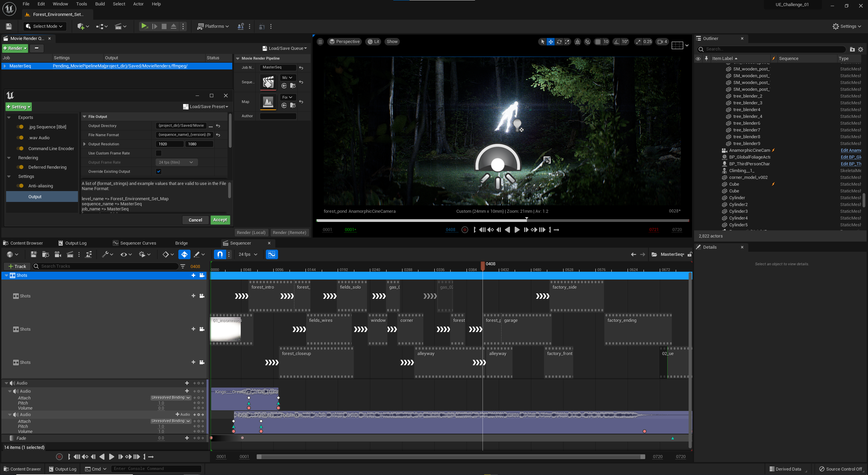
Task: Toggle the Anti-aliasing setting switch
Action: click(x=20, y=186)
